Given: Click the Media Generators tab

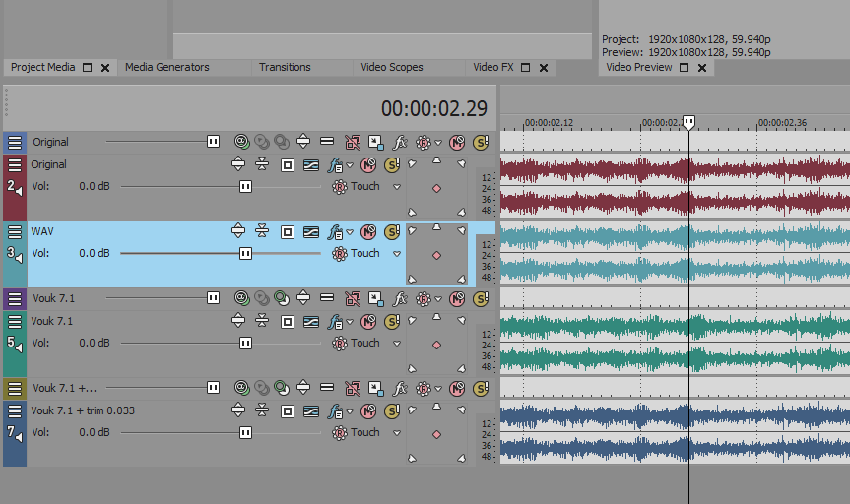Looking at the screenshot, I should pyautogui.click(x=166, y=68).
